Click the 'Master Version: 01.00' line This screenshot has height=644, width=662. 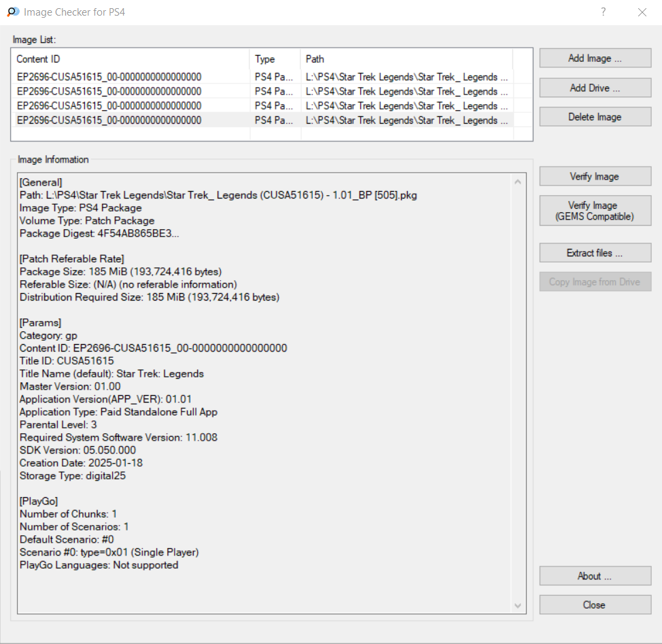pyautogui.click(x=70, y=386)
